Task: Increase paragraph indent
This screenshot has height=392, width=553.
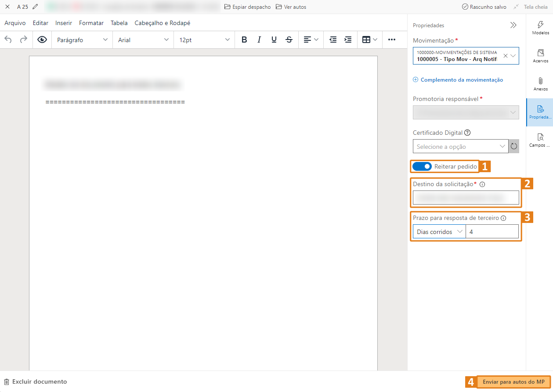Action: point(348,40)
